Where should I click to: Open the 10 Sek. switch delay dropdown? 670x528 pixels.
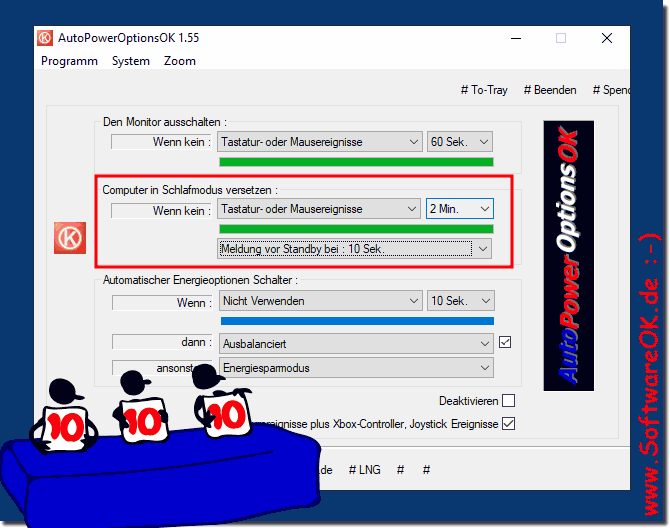[x=461, y=301]
